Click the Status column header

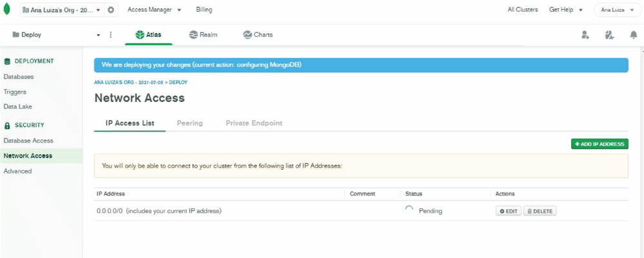pyautogui.click(x=413, y=193)
